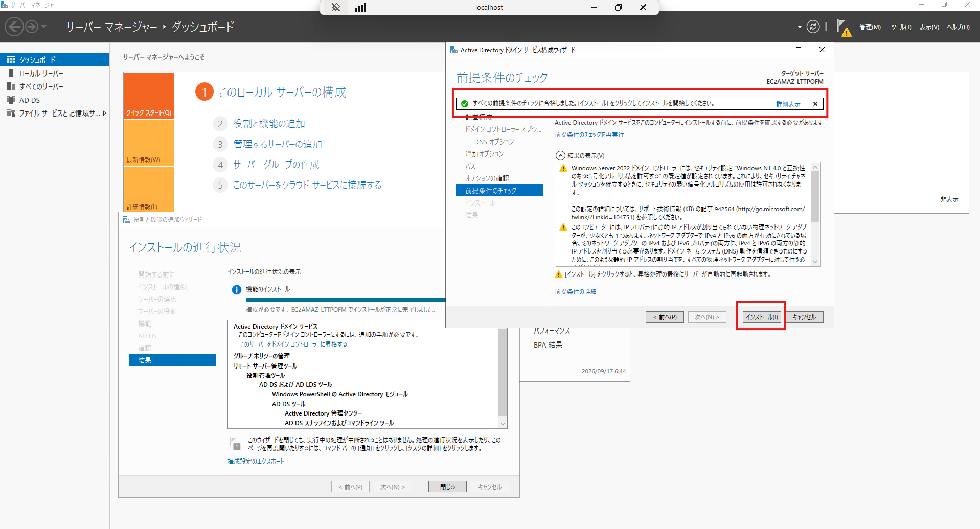Collapse the 結果の表示(V) expander
The image size is (980, 529).
tap(560, 156)
